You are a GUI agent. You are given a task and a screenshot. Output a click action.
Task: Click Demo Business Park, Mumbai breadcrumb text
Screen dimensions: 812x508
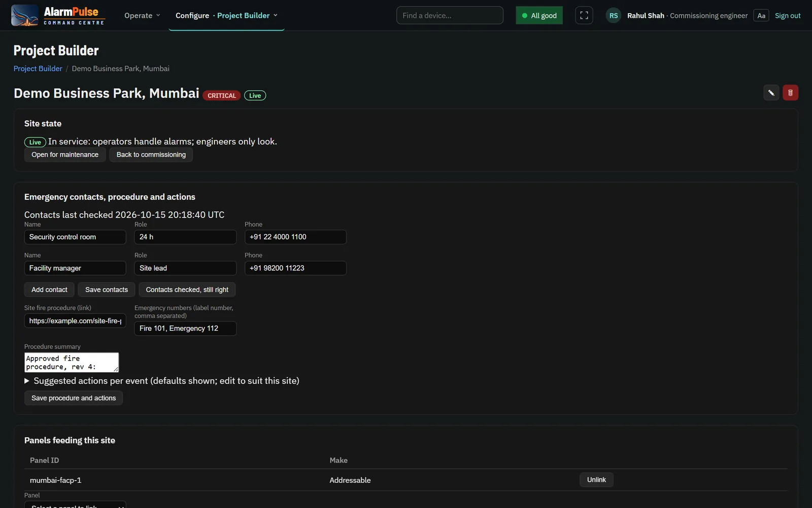coord(121,69)
